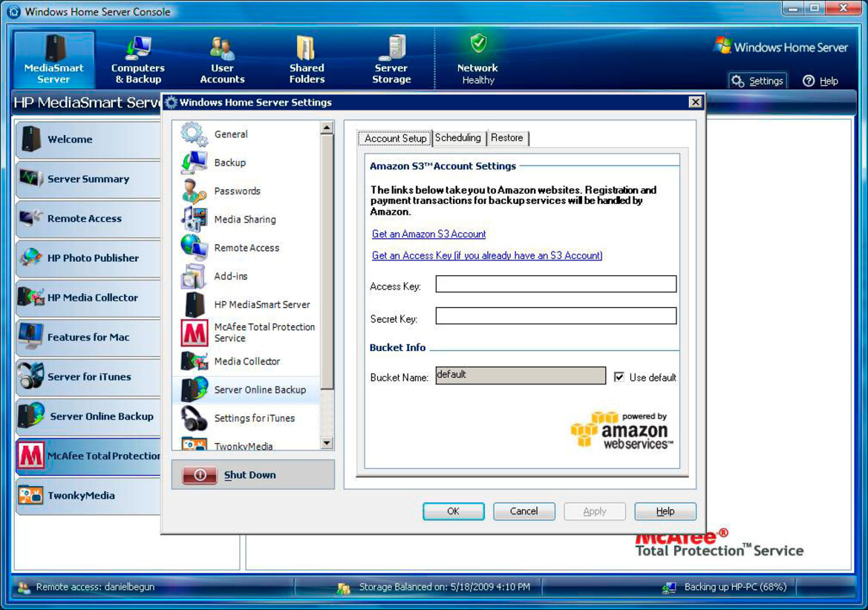Click the settings list scrollbar thumb

tap(327, 261)
